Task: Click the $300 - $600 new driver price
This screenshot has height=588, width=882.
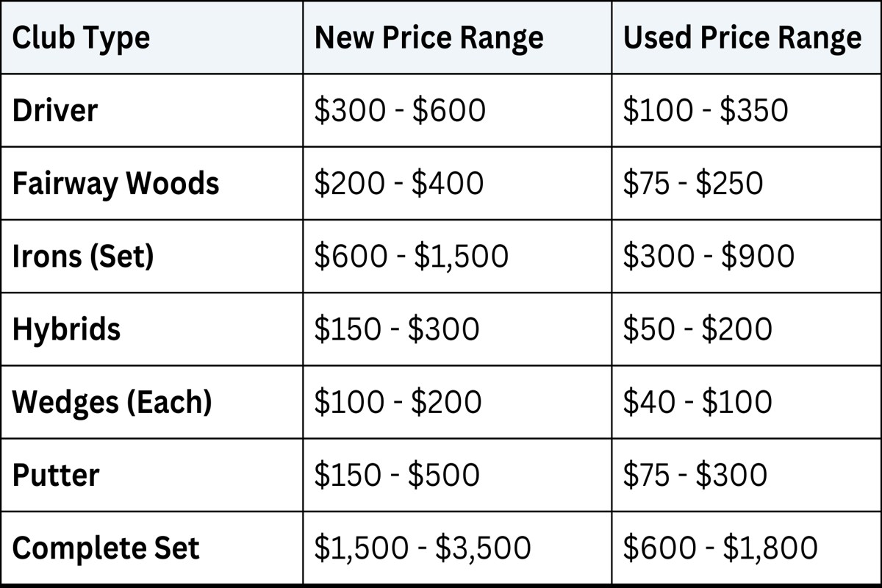Action: click(400, 110)
